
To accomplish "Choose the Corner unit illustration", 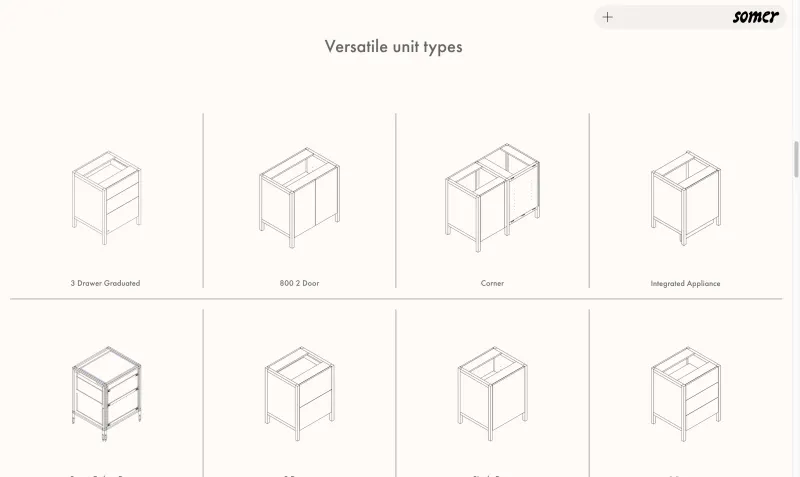I will pos(492,197).
